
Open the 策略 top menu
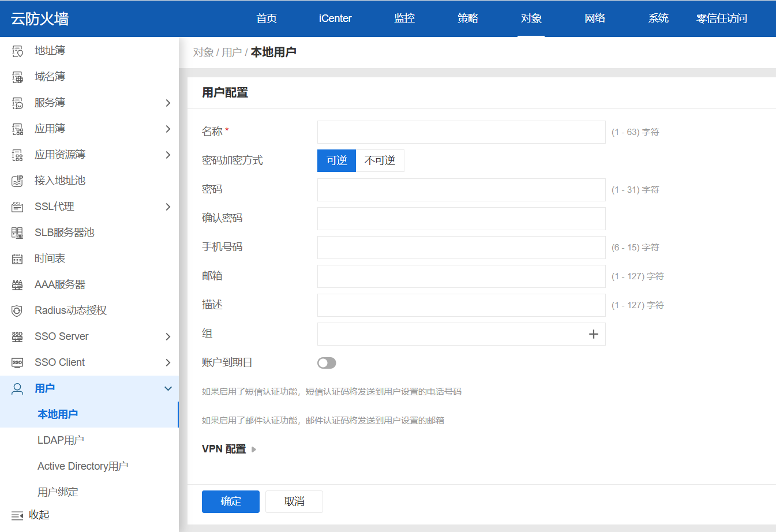click(x=468, y=18)
